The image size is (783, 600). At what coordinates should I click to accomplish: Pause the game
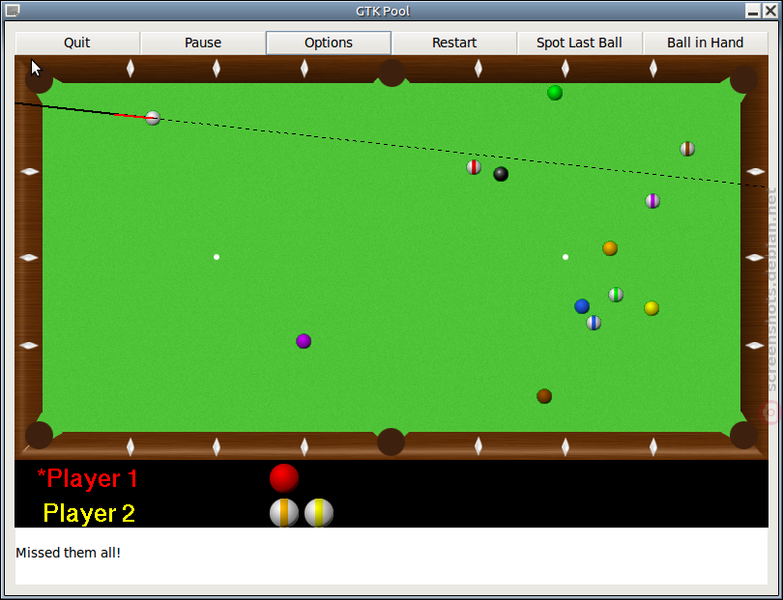click(x=203, y=42)
